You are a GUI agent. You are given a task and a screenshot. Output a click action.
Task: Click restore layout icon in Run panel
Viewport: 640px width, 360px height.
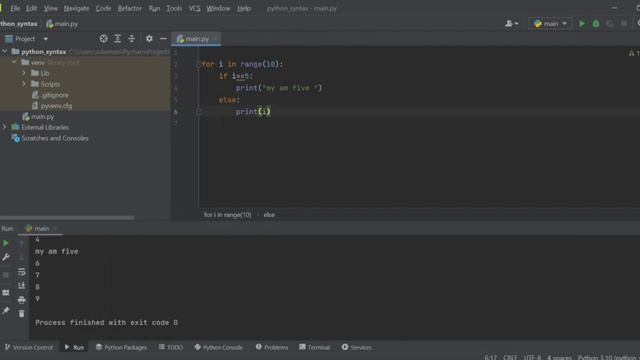pyautogui.click(x=6, y=293)
